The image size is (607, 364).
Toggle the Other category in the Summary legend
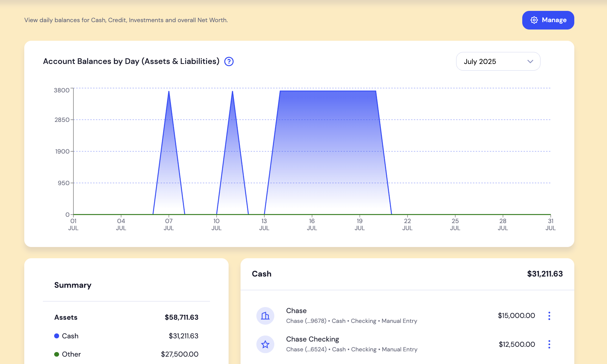coord(71,354)
